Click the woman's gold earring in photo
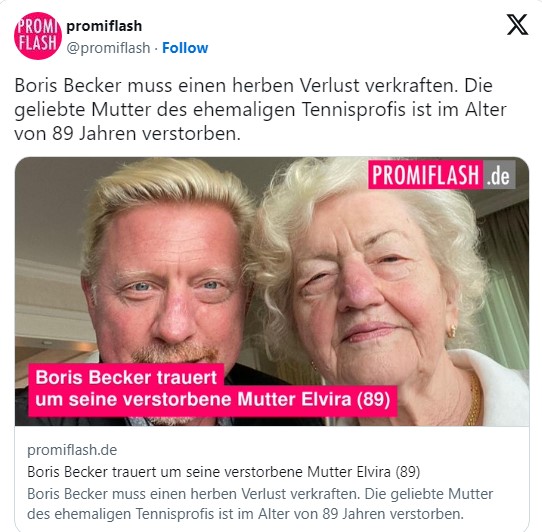This screenshot has width=542, height=532. (x=452, y=331)
